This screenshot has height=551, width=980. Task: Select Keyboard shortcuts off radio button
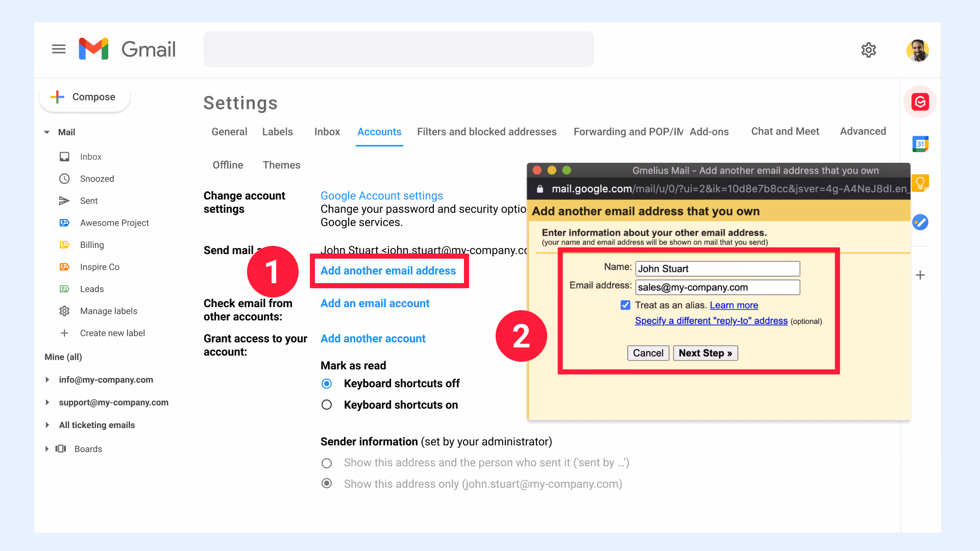pyautogui.click(x=327, y=384)
